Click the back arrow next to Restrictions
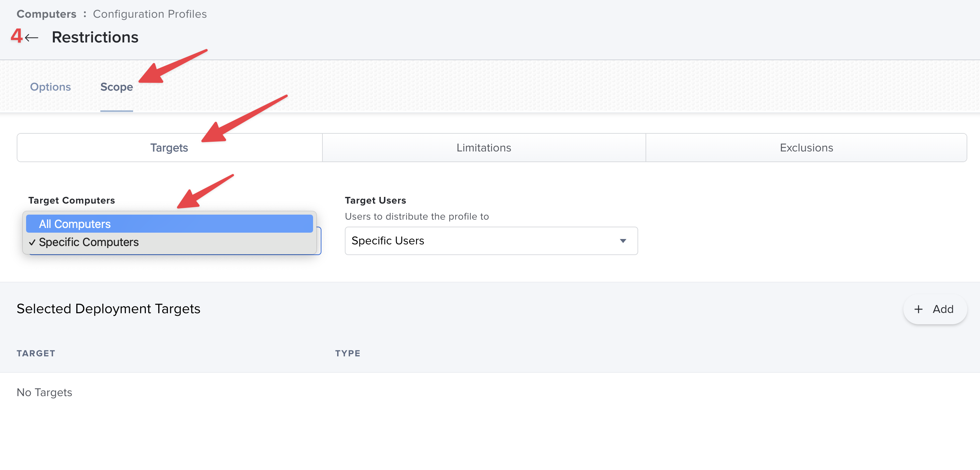 [31, 37]
